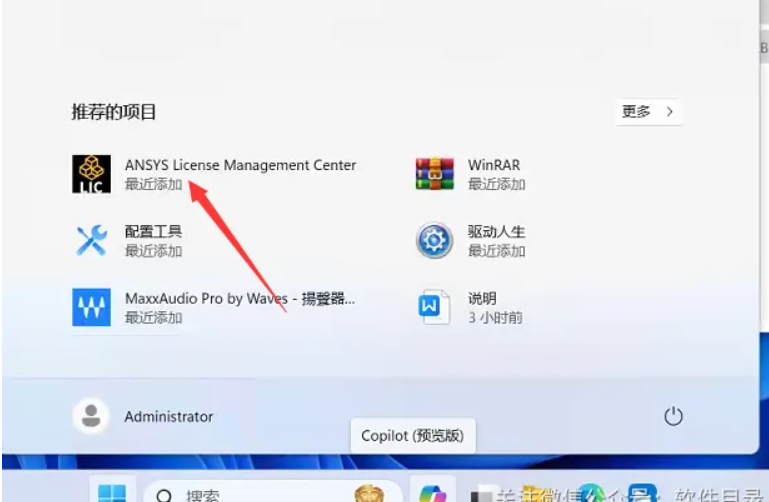Choose the '配置工具' entry label
The width and height of the screenshot is (769, 502).
tap(153, 232)
